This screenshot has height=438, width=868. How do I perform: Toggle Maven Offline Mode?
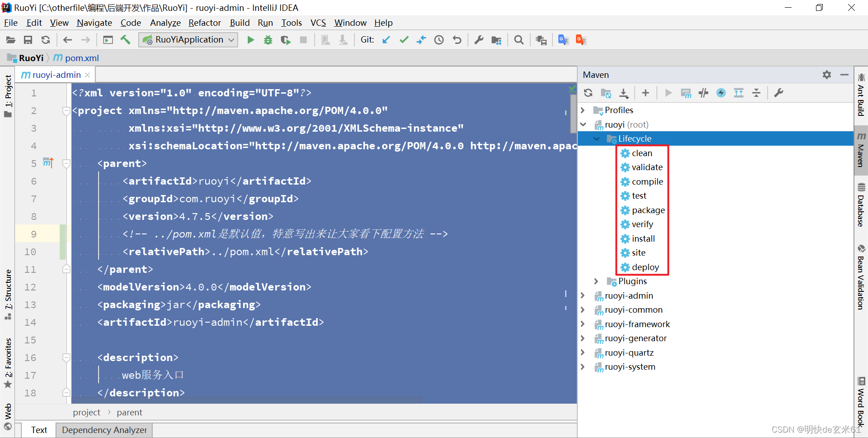point(703,93)
